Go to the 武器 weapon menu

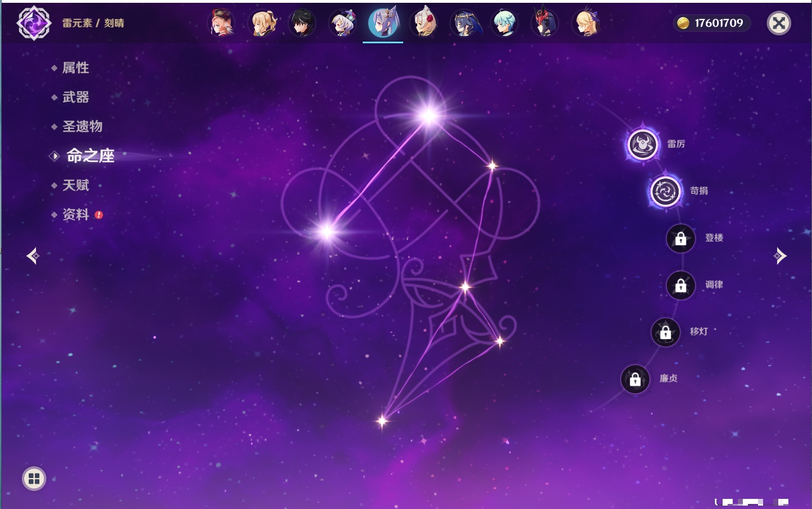pyautogui.click(x=75, y=97)
